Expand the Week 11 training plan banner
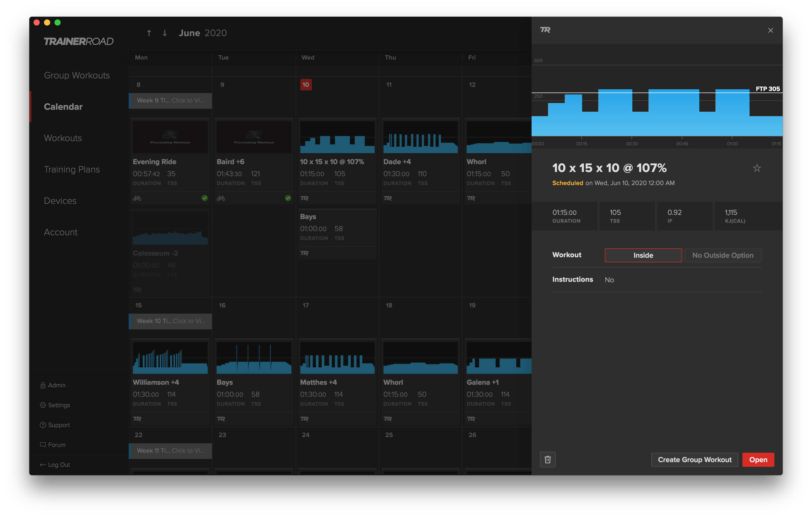This screenshot has width=812, height=517. pyautogui.click(x=170, y=451)
